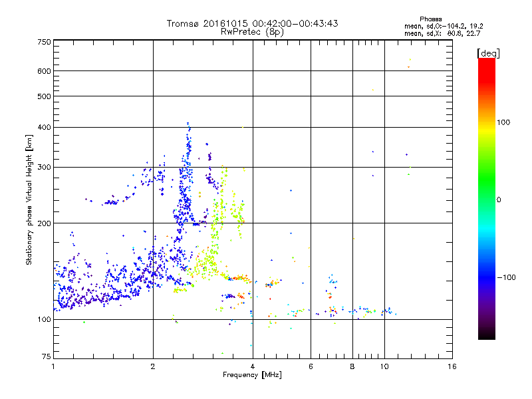Click the x-axis tick label '8'
532x399 pixels.
(x=352, y=366)
